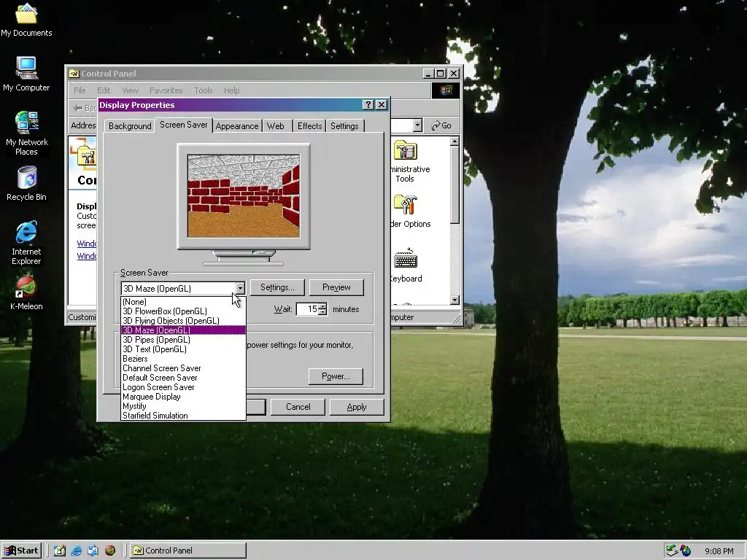Choose highlighted 3D Maze (OpenGL) option

tap(183, 330)
